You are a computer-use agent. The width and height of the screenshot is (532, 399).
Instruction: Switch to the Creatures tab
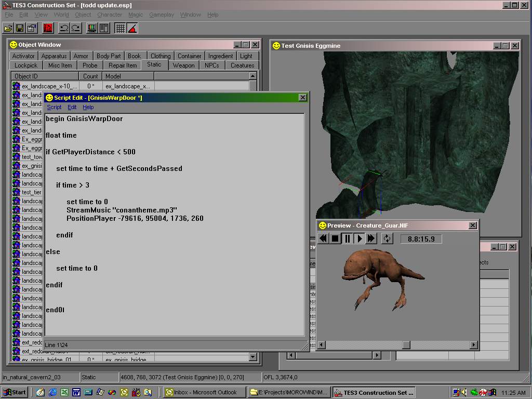coord(242,65)
